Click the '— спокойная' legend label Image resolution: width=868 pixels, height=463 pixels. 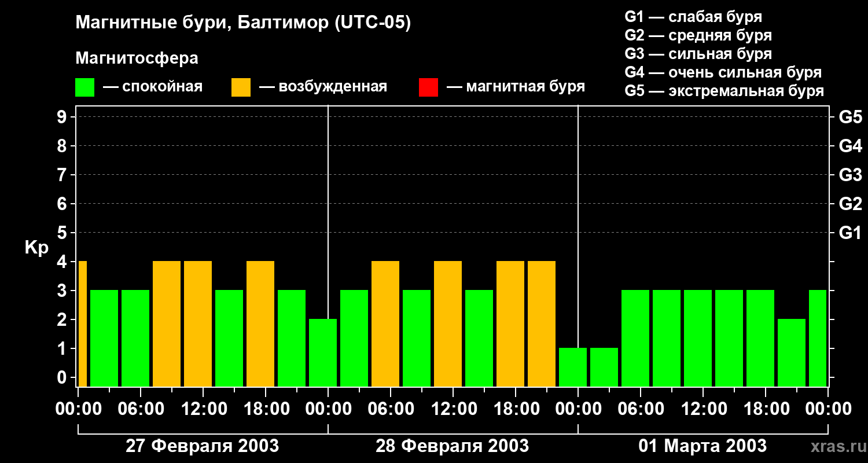point(153,87)
